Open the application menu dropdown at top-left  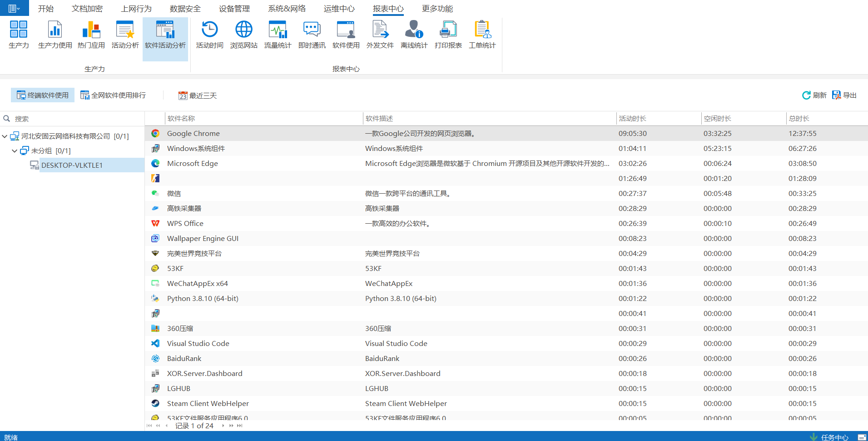coord(14,8)
